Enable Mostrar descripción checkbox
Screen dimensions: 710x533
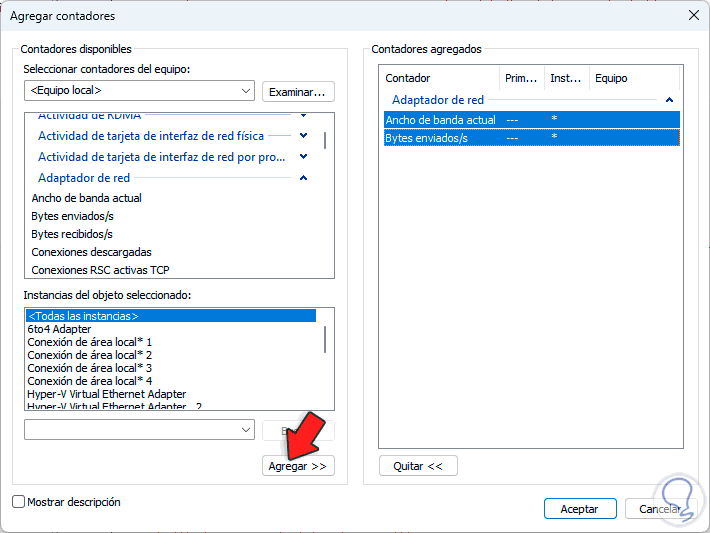point(19,502)
